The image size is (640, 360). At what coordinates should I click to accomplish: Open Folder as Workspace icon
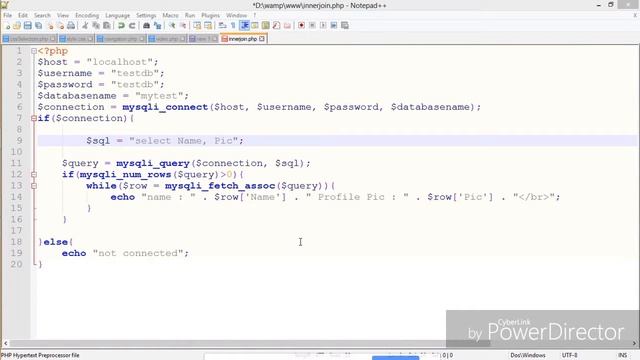coord(287,25)
